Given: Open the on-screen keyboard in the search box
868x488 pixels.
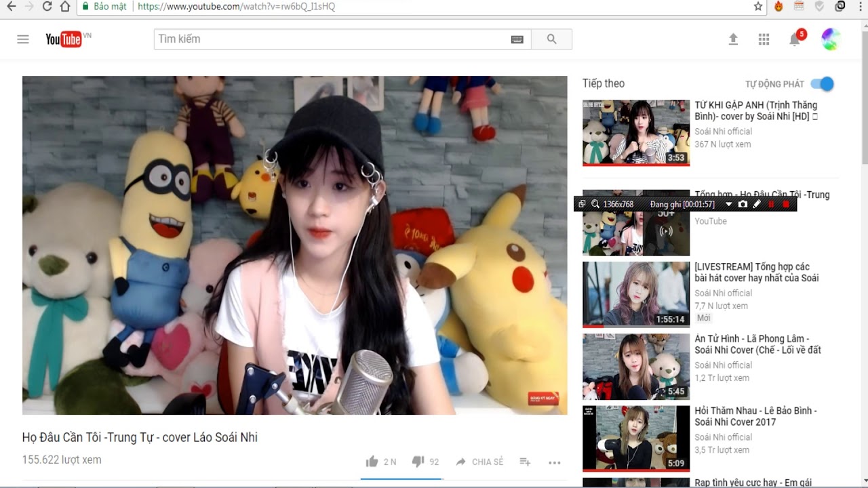Looking at the screenshot, I should point(517,39).
